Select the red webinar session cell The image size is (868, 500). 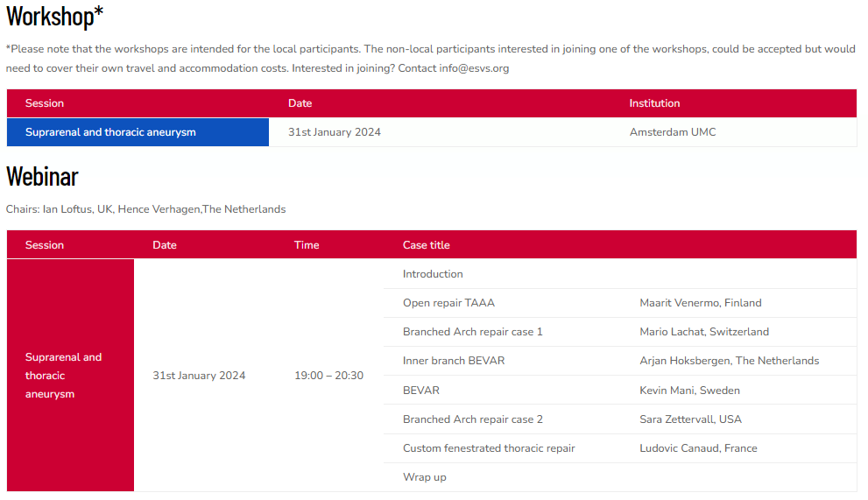[x=70, y=376]
